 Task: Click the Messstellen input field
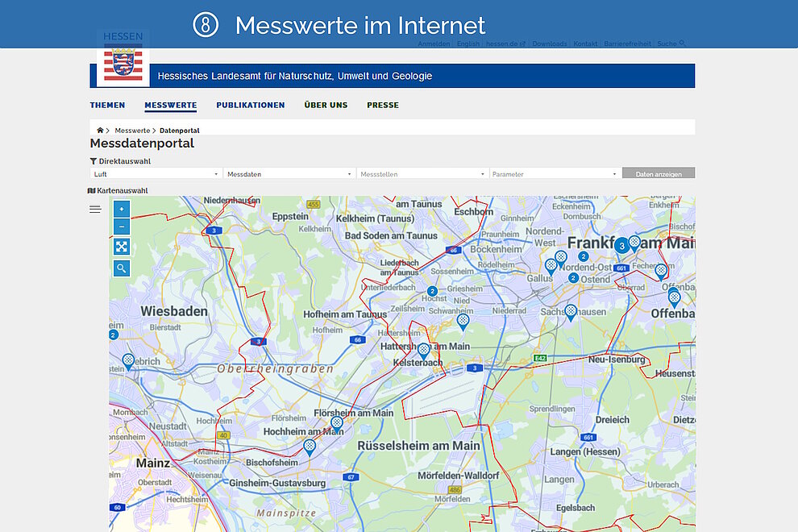(x=422, y=173)
